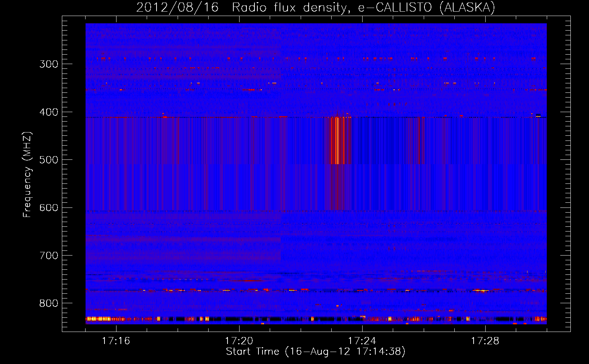Click the 17:16 time tick label
This screenshot has width=589, height=364.
click(116, 341)
